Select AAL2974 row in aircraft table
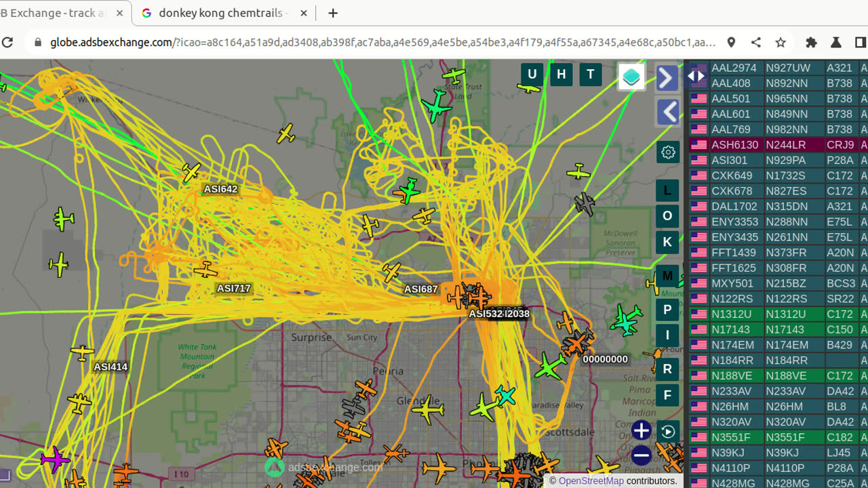 click(x=778, y=68)
